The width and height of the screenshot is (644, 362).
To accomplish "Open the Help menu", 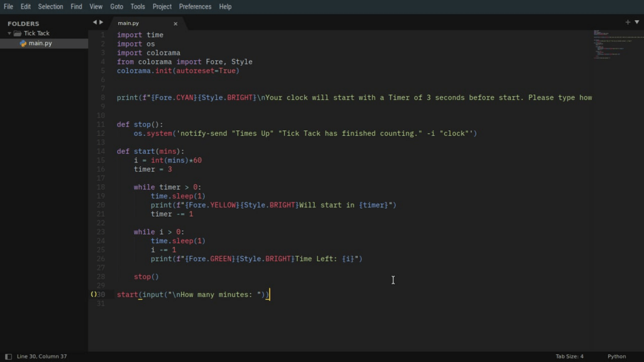I will [x=225, y=6].
